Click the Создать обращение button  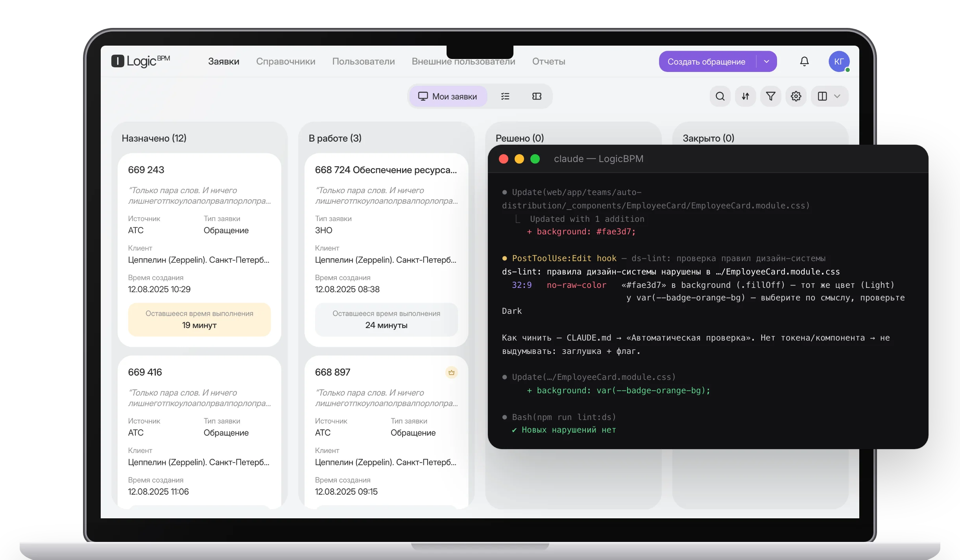point(707,61)
